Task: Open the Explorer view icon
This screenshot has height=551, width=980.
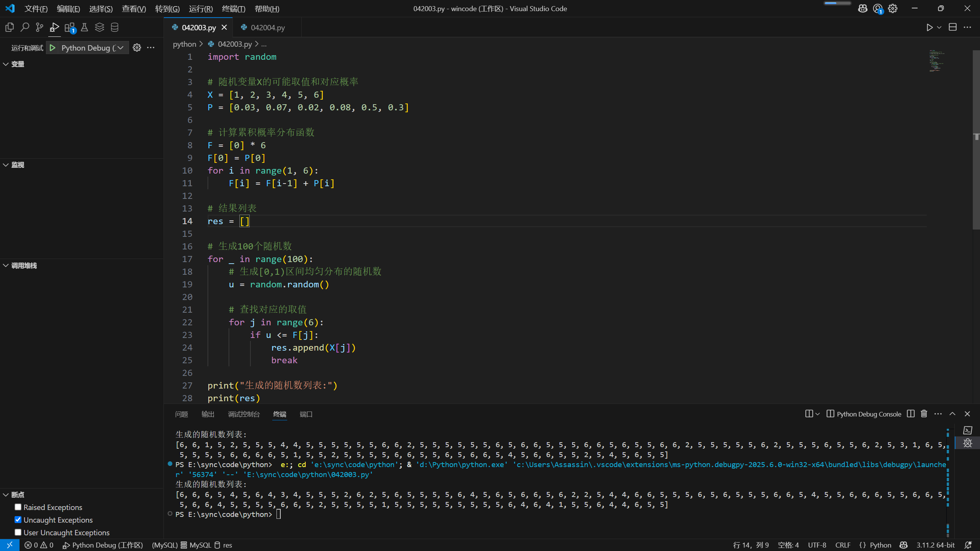Action: click(10, 27)
